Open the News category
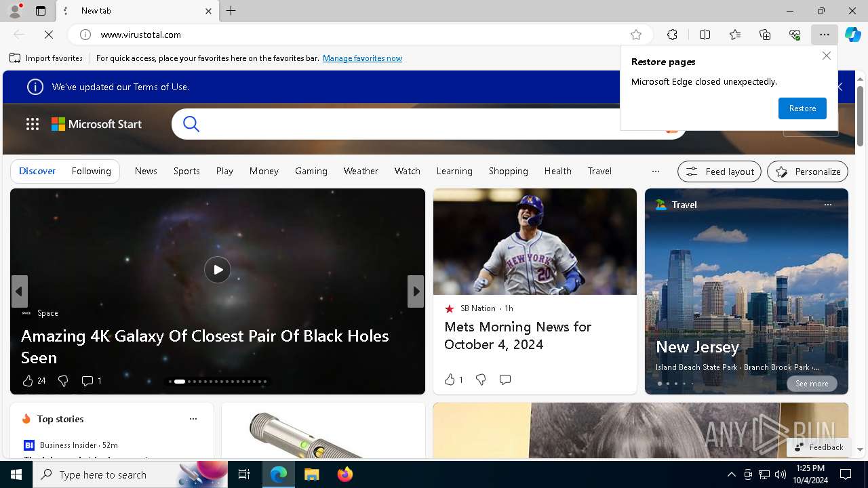868x488 pixels. [x=146, y=171]
